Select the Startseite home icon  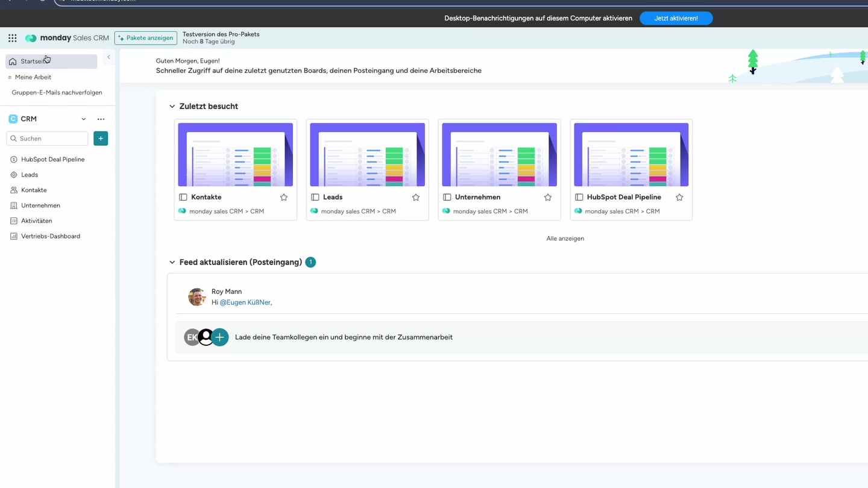pos(12,61)
